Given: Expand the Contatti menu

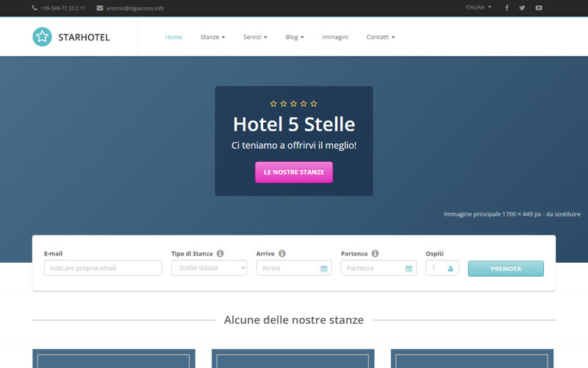Looking at the screenshot, I should click(380, 37).
